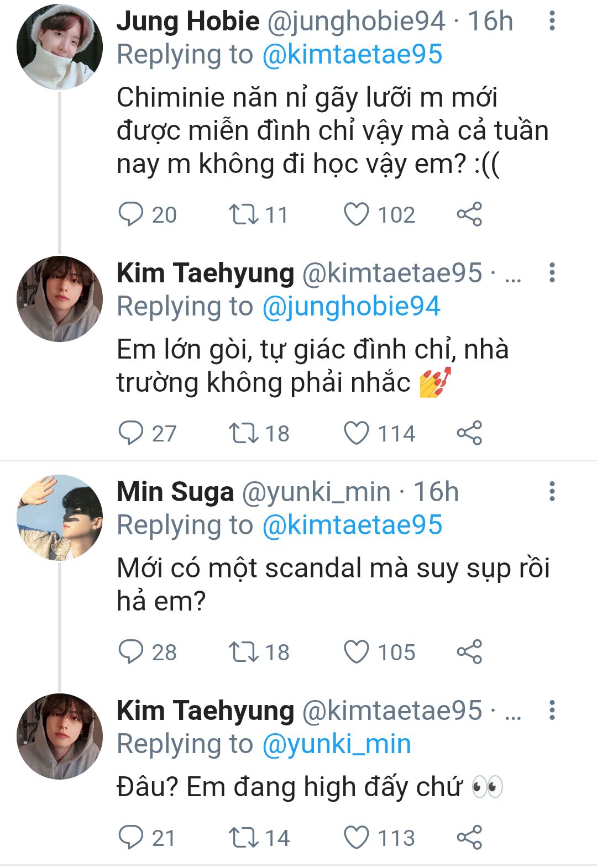
Task: Reply to Min Suga's tweet
Action: click(131, 652)
